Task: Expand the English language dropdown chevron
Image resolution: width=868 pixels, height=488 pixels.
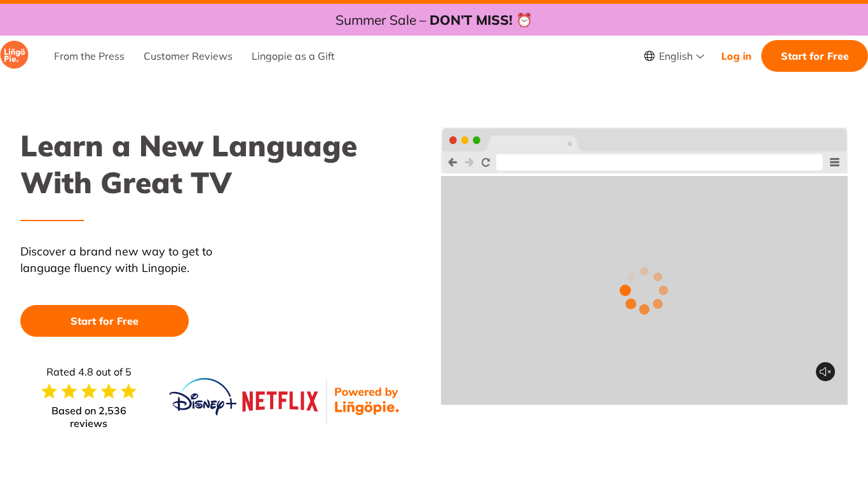Action: [700, 57]
